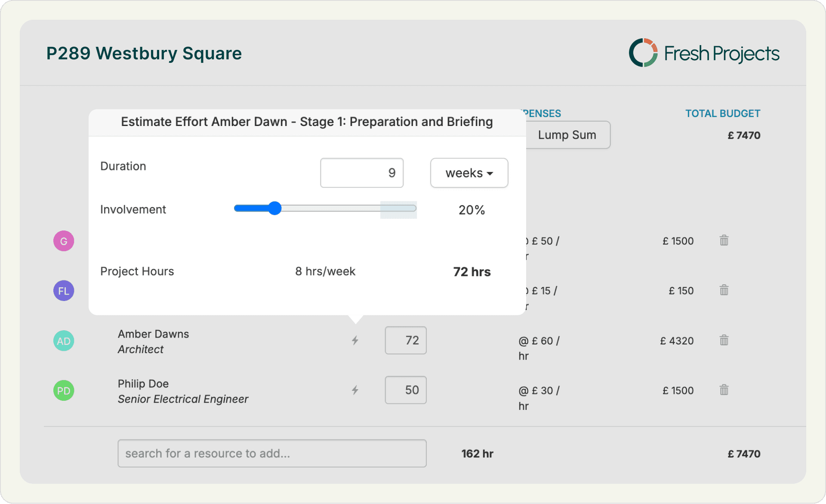This screenshot has width=826, height=504.
Task: Click the Lump Sum button
Action: 567,135
